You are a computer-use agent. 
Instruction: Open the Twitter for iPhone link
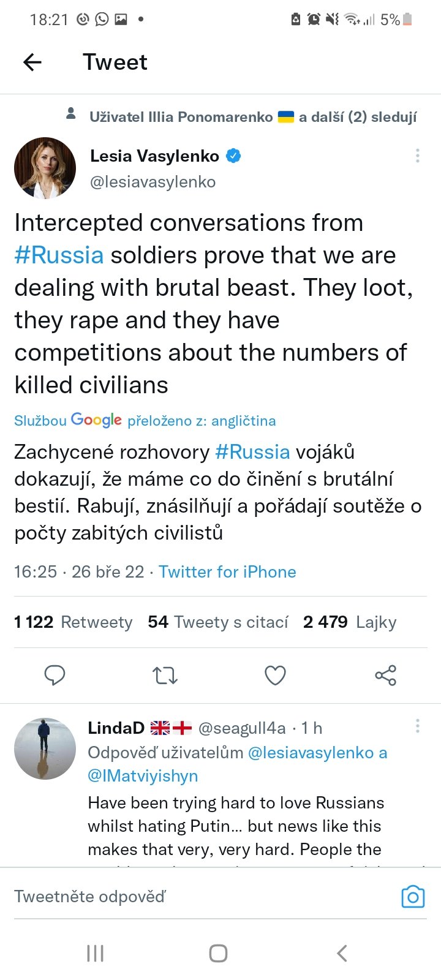click(227, 571)
